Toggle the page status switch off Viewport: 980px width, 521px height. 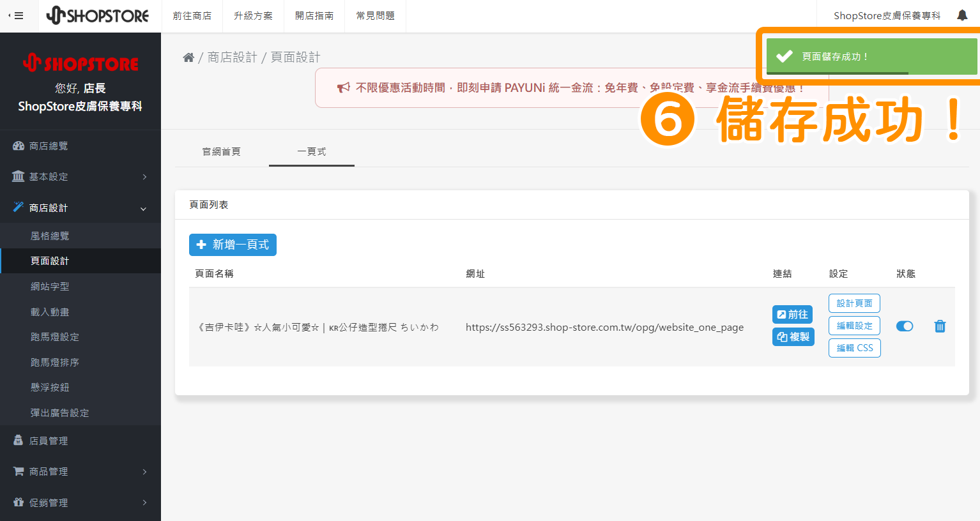click(905, 326)
